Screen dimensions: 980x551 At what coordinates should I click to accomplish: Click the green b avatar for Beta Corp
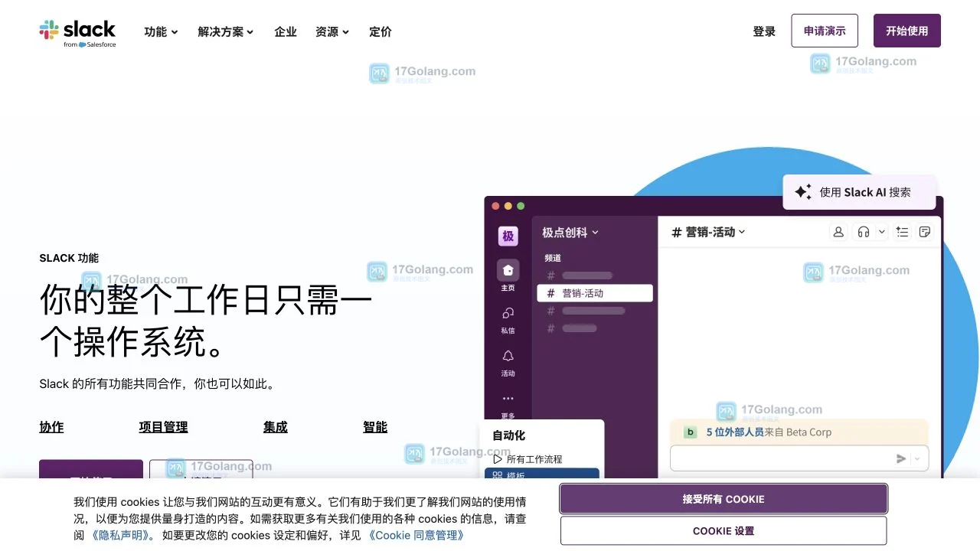click(x=690, y=432)
